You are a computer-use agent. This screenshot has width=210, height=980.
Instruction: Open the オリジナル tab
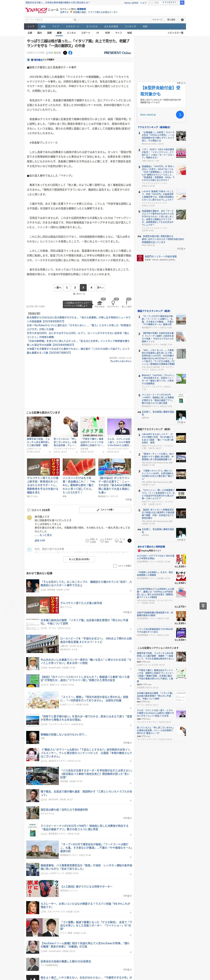click(92, 27)
